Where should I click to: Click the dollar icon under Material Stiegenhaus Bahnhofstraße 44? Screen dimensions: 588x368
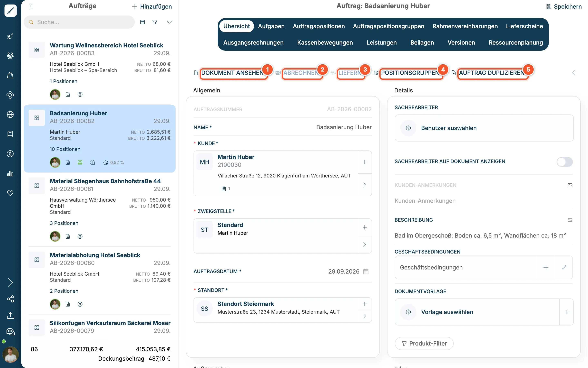(x=80, y=236)
